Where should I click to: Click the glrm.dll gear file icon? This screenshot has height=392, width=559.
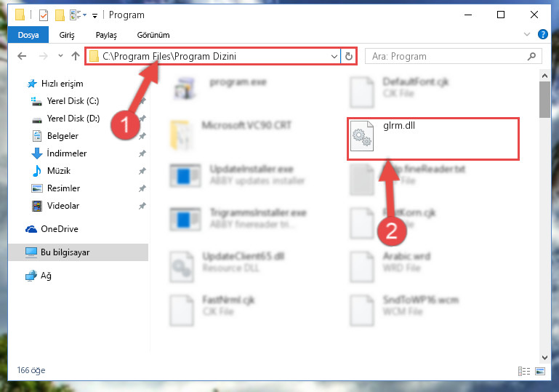(x=362, y=136)
